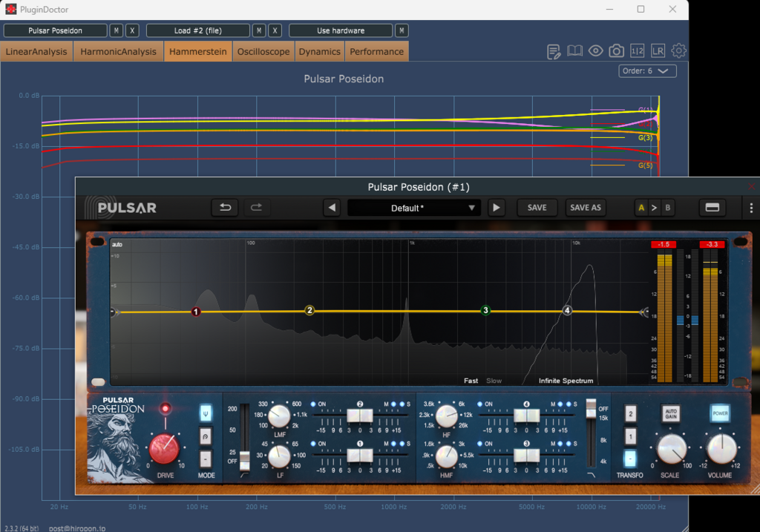
Task: Click the SAVE AS button
Action: (x=586, y=208)
